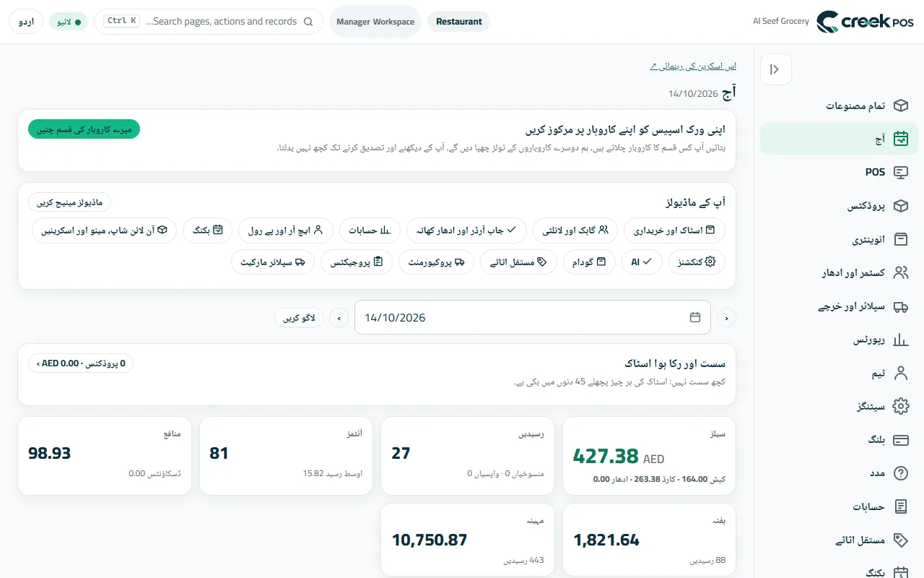This screenshot has width=924, height=578.
Task: Open the مہینہ card showing 10,750.87
Action: [x=468, y=540]
